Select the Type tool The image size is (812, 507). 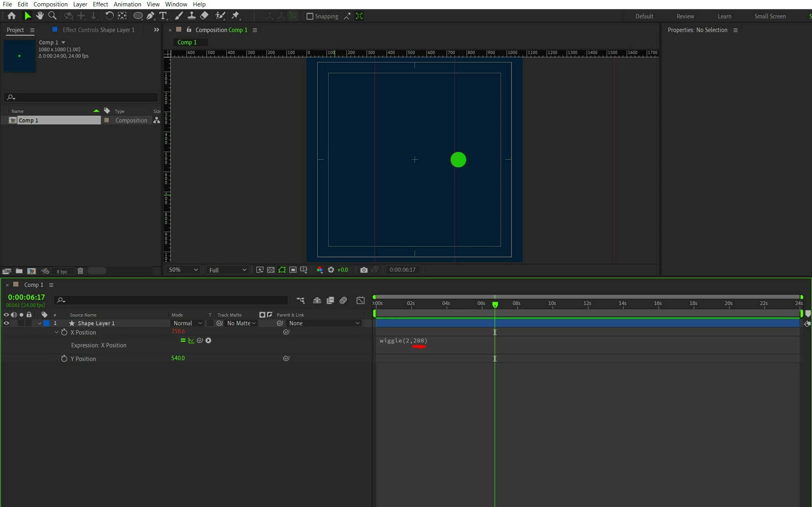tap(163, 16)
